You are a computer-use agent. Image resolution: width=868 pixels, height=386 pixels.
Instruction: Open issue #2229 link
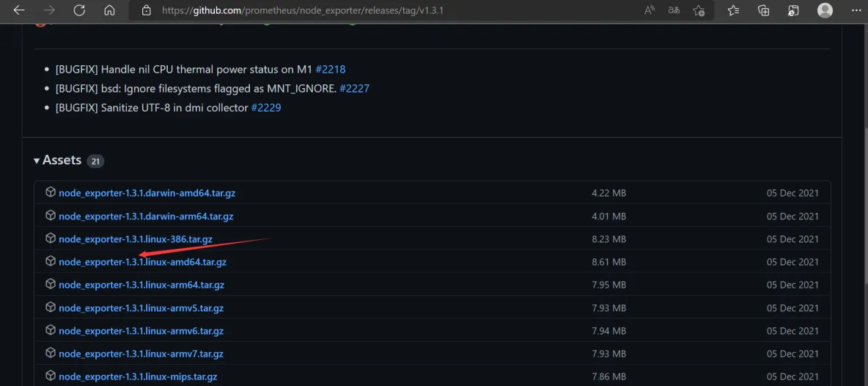[266, 107]
